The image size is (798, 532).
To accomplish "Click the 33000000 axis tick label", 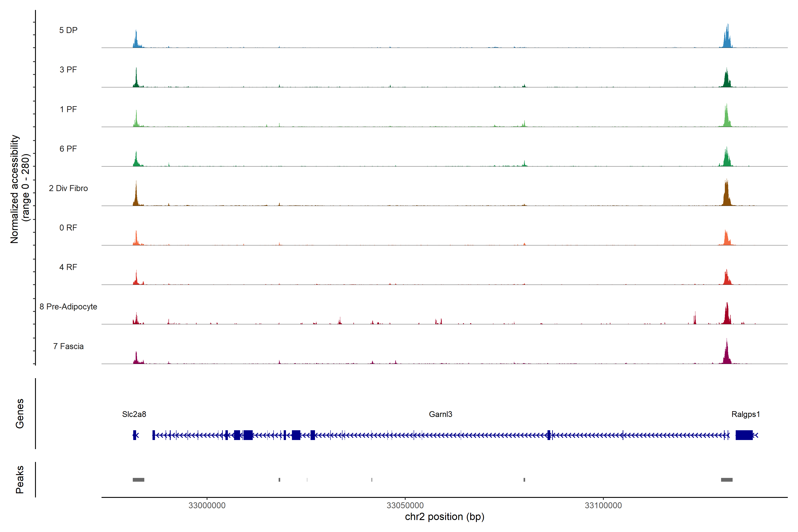I will tap(207, 506).
